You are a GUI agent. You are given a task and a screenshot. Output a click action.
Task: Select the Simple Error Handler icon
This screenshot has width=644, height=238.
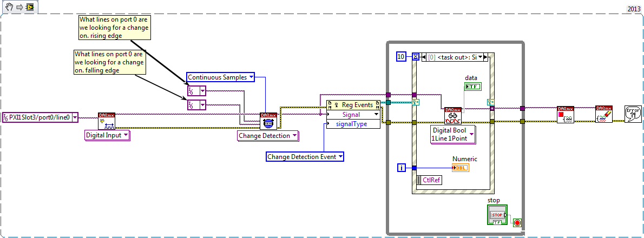[633, 114]
